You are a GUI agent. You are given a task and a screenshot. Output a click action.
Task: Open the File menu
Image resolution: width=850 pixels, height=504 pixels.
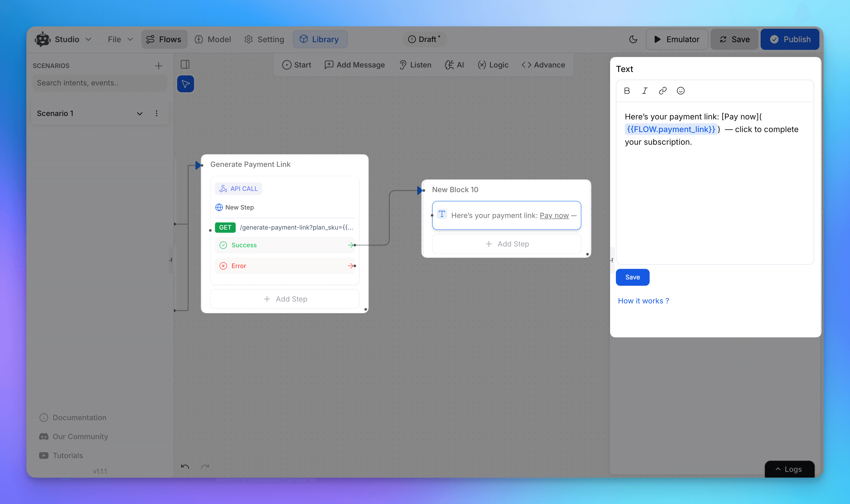[x=120, y=39]
